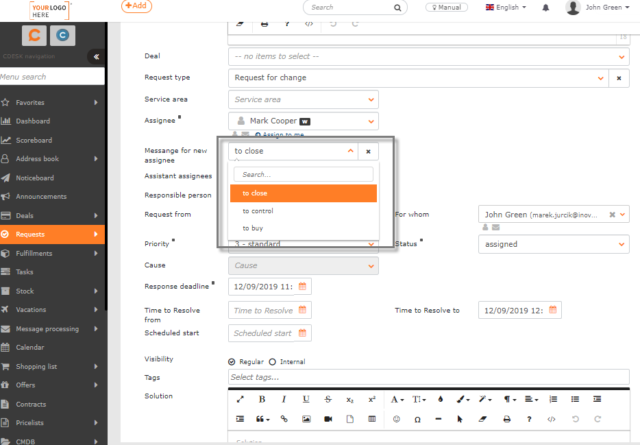The image size is (640, 445).
Task: Focus the Menu search field
Action: coord(52,76)
